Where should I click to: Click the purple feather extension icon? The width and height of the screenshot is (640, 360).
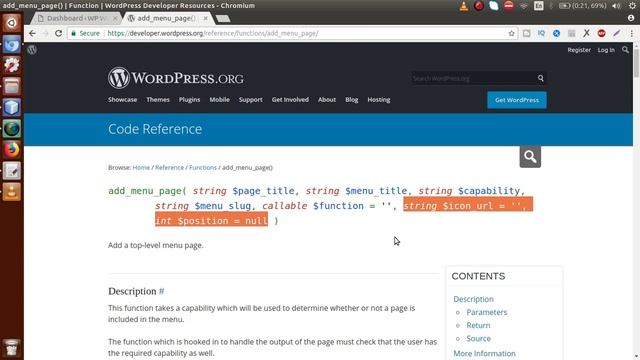click(x=616, y=33)
